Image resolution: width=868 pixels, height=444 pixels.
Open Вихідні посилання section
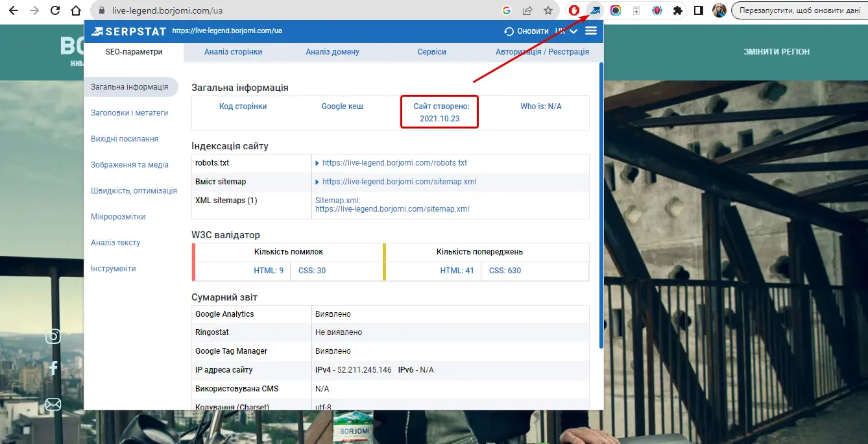[x=125, y=139]
